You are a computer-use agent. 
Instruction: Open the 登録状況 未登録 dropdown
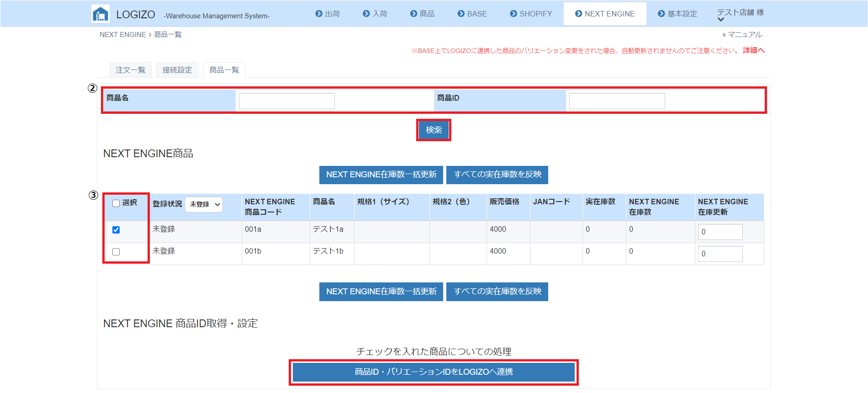204,204
